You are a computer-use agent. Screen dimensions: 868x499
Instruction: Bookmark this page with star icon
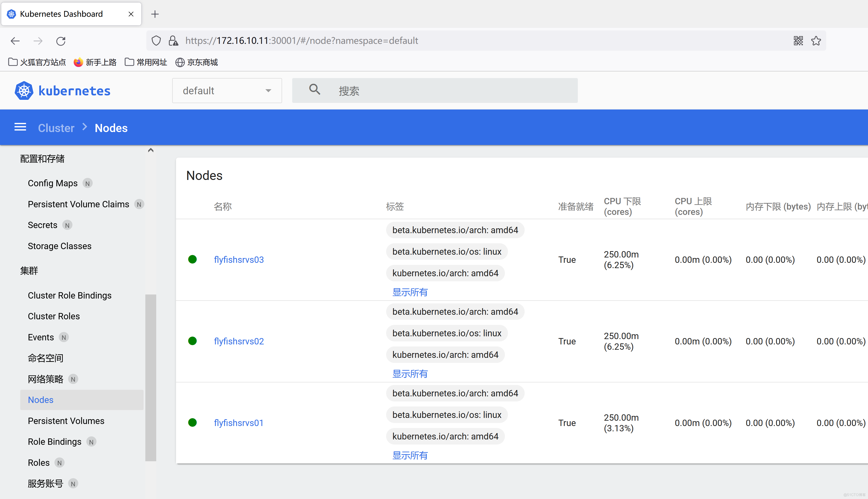click(x=816, y=41)
